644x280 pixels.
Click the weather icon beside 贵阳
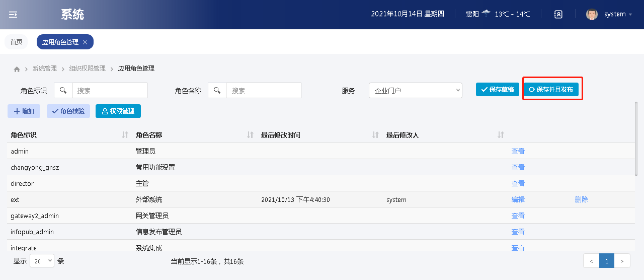point(486,14)
